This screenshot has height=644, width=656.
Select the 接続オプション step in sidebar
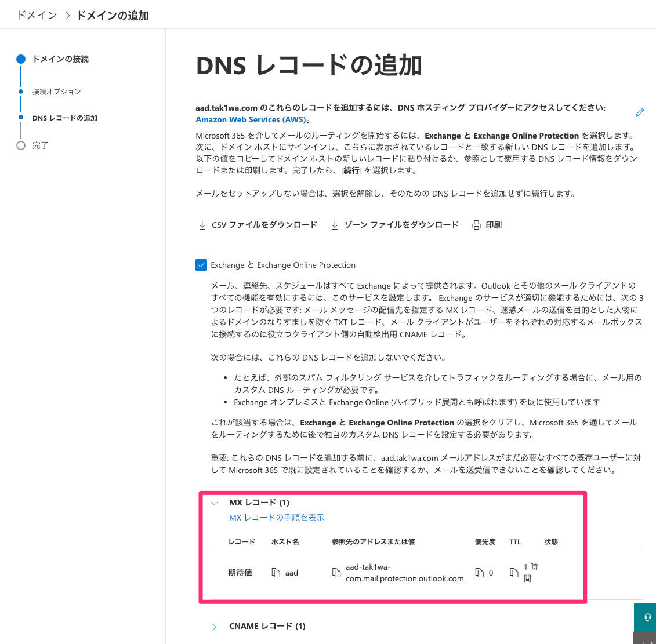coord(21,91)
